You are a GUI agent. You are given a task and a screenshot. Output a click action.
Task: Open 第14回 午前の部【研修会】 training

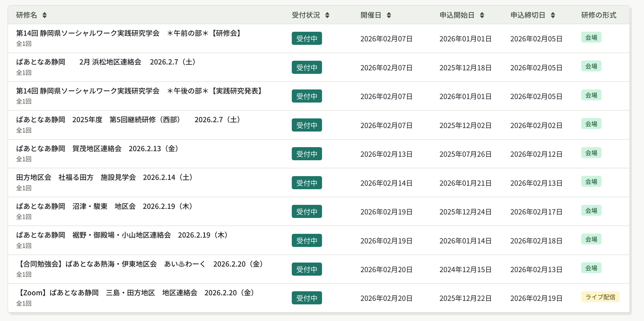click(x=128, y=33)
